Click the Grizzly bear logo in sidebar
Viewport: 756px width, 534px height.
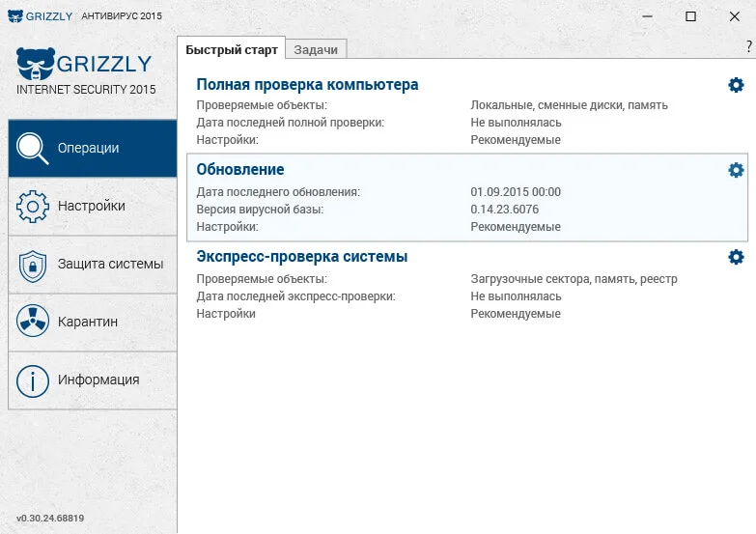point(36,63)
